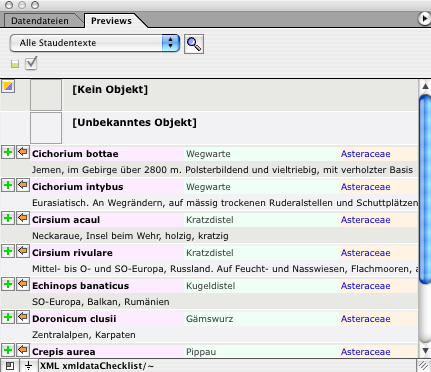
Task: Click the Kugeldistel common name
Action: (x=211, y=286)
